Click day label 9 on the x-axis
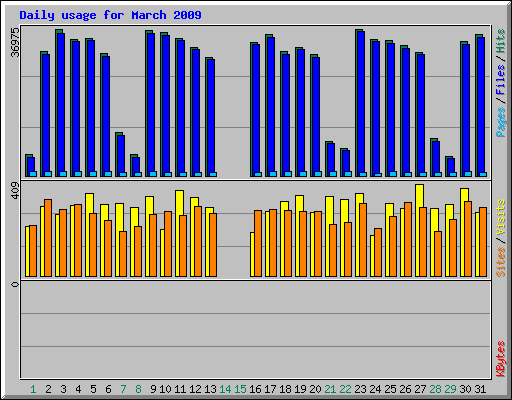 click(153, 389)
